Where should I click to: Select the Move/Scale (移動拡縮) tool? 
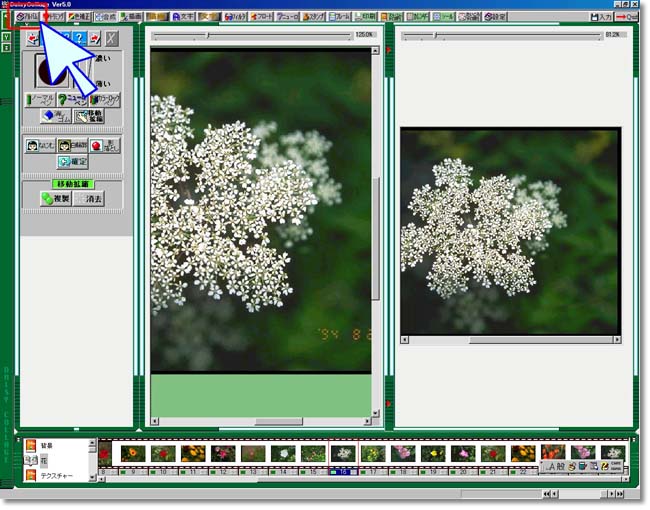click(x=89, y=117)
